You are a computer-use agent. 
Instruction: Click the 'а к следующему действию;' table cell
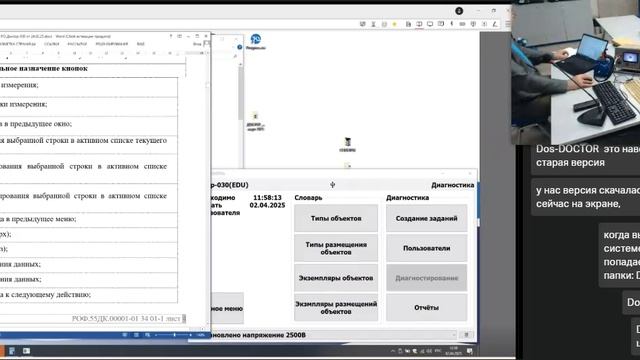click(x=89, y=295)
